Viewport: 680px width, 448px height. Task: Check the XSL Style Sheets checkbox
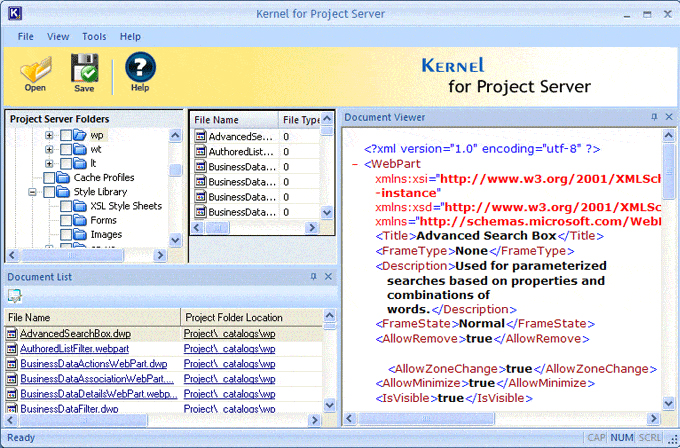(x=65, y=206)
